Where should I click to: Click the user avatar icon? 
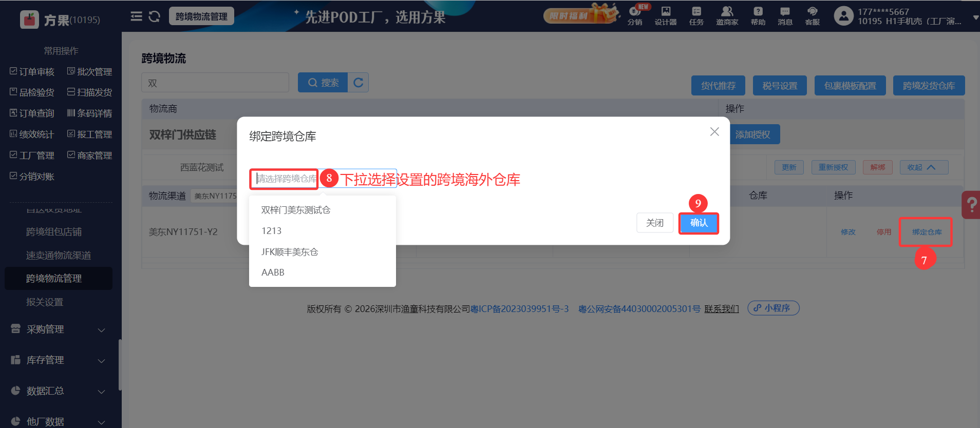point(843,16)
